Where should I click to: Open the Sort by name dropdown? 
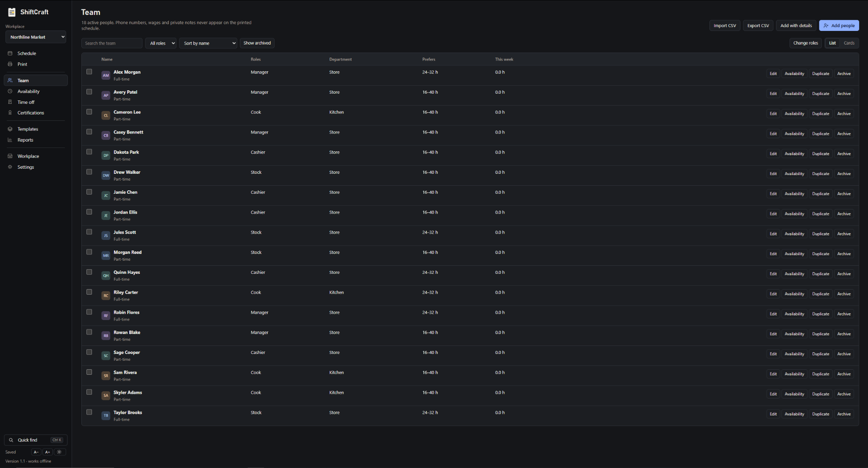coord(208,43)
